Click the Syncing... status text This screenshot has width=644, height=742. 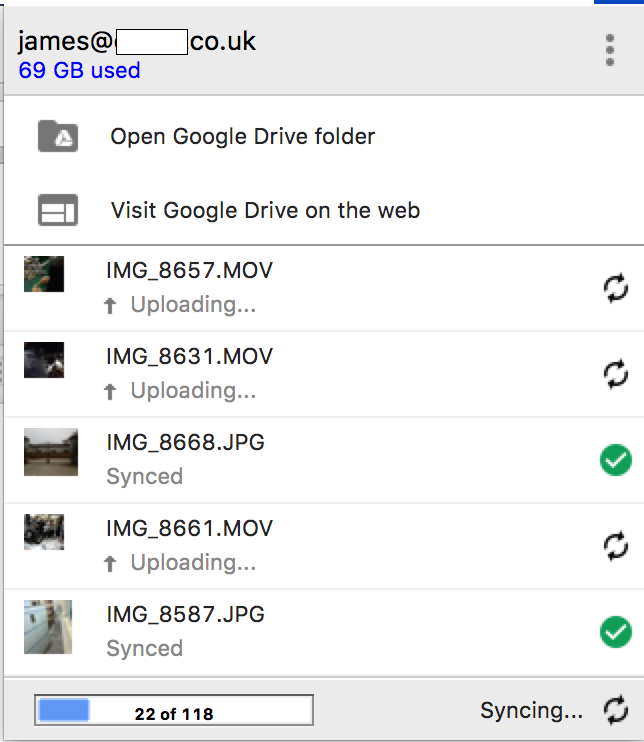tap(531, 711)
